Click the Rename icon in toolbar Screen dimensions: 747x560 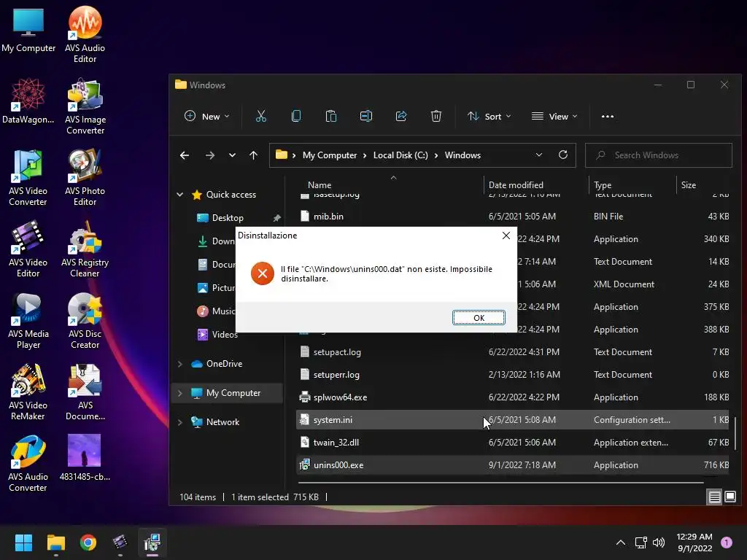[366, 116]
